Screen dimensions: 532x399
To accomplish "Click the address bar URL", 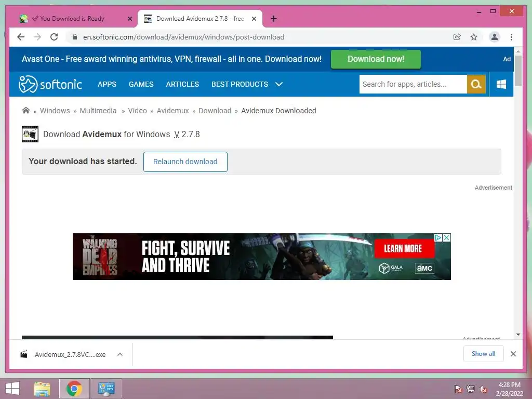I will [183, 37].
